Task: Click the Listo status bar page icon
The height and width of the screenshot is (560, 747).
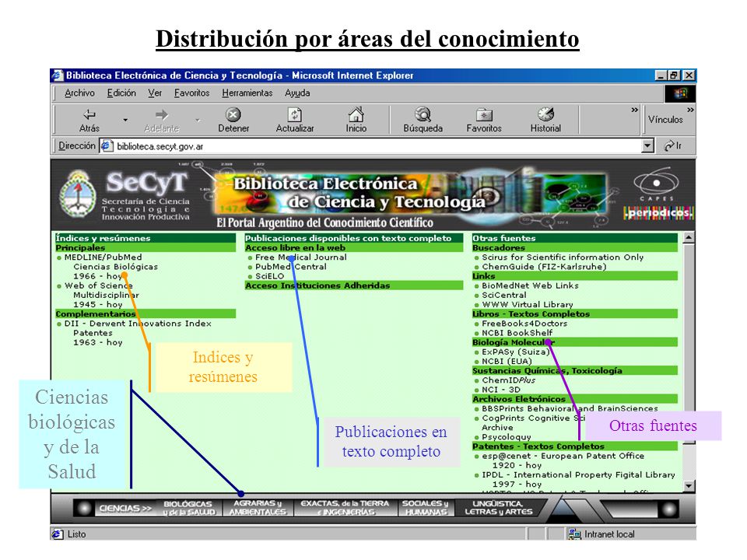Action: [x=57, y=534]
